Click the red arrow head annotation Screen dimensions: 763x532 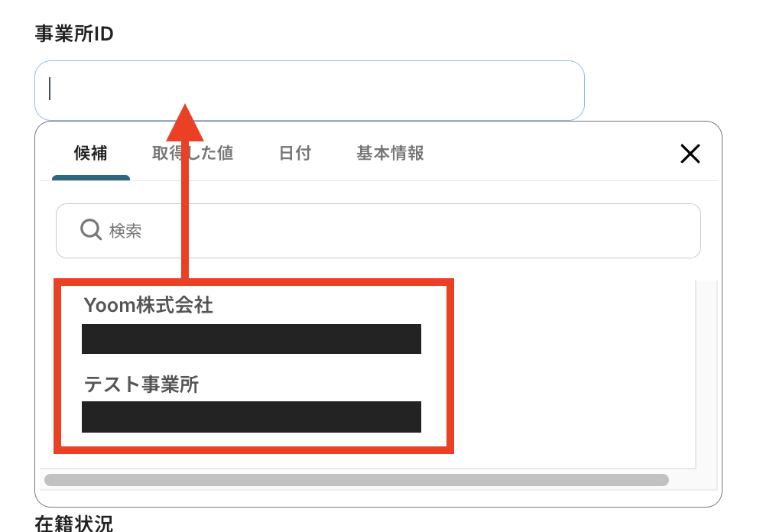185,122
